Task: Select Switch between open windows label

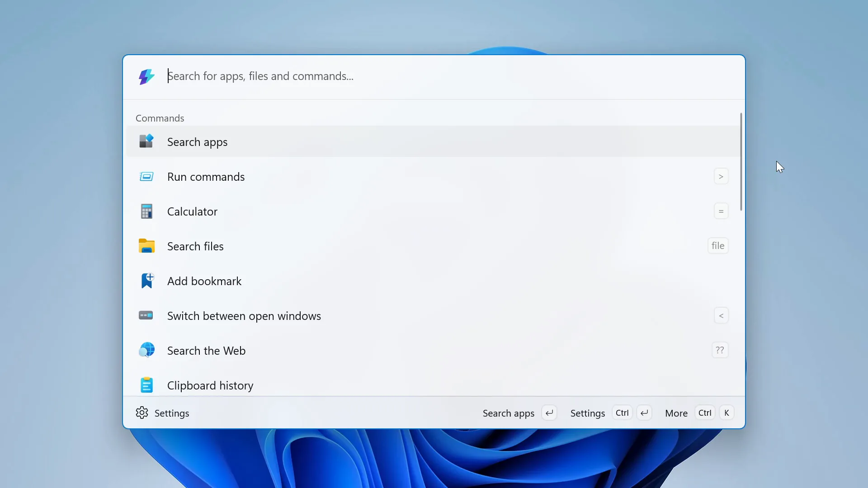Action: tap(244, 316)
